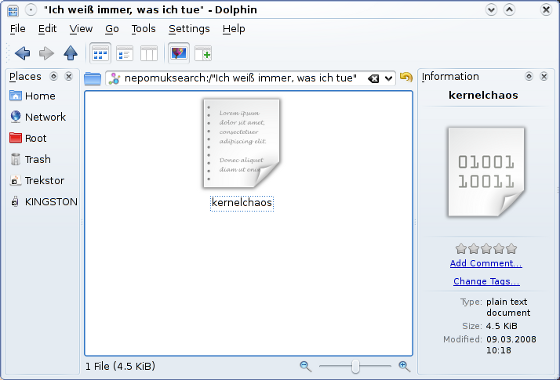Open the Go menu

coord(112,29)
